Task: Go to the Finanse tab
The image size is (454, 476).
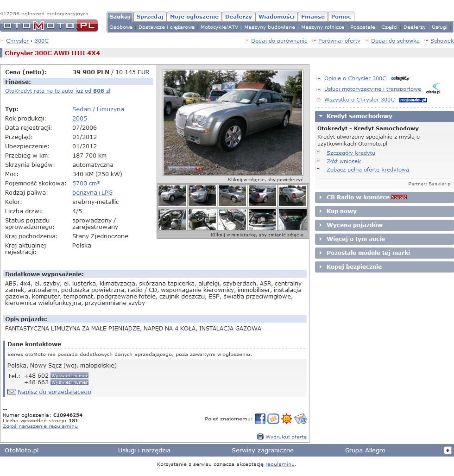Action: pos(313,17)
